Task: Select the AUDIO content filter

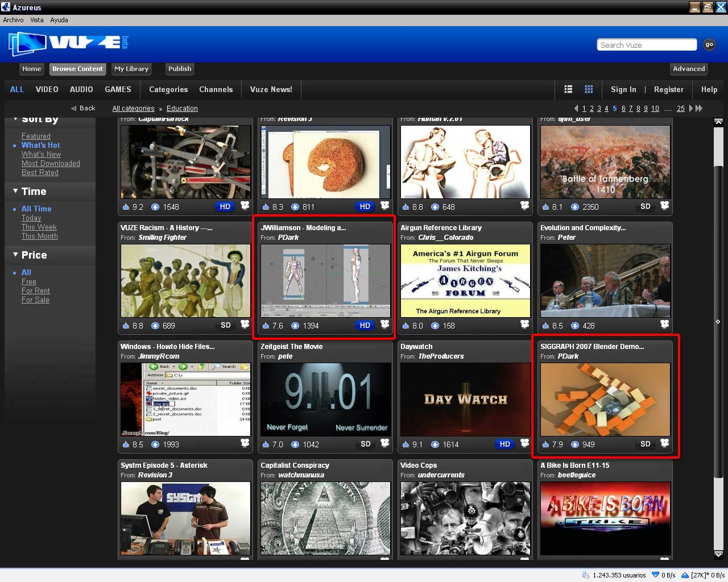Action: 81,89
